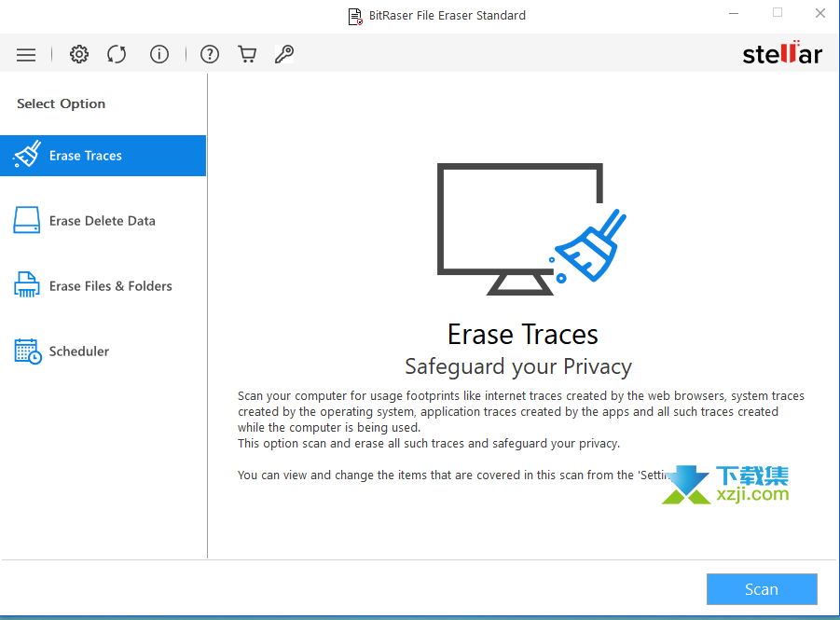Click the drive icon beside Erase Delete Data

coord(27,220)
